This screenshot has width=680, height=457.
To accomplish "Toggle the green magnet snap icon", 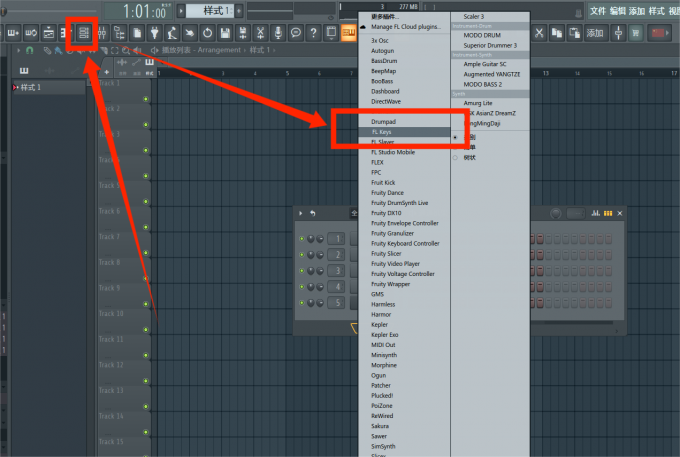I will coord(29,50).
